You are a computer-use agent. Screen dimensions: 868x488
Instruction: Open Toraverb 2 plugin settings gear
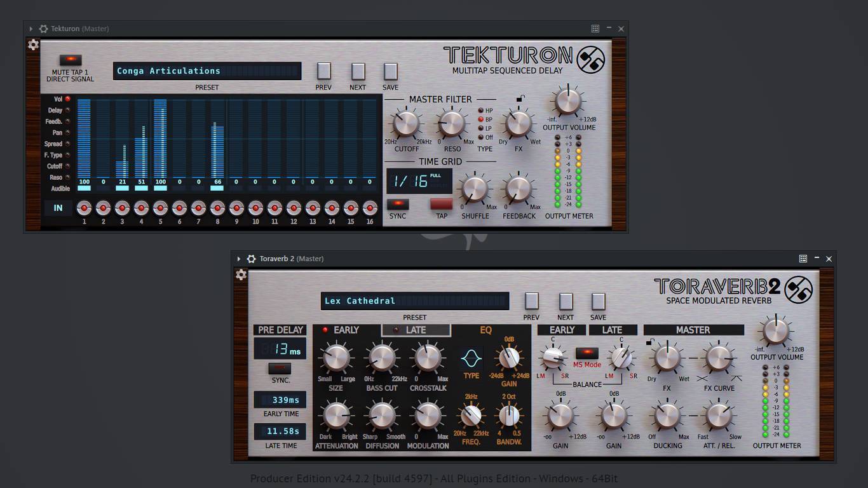point(241,274)
